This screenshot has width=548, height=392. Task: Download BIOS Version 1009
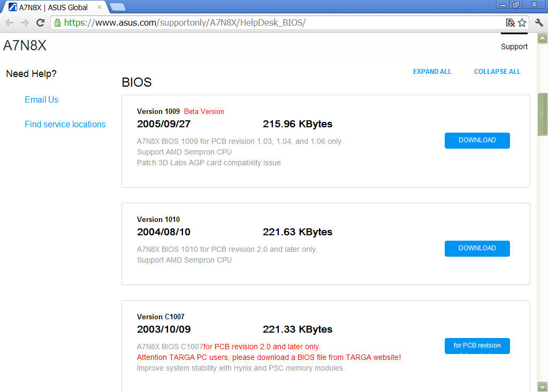[x=477, y=141]
